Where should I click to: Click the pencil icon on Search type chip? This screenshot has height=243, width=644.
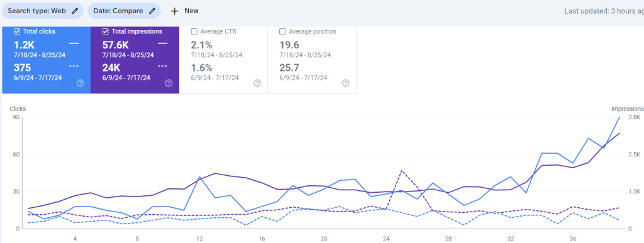[75, 11]
